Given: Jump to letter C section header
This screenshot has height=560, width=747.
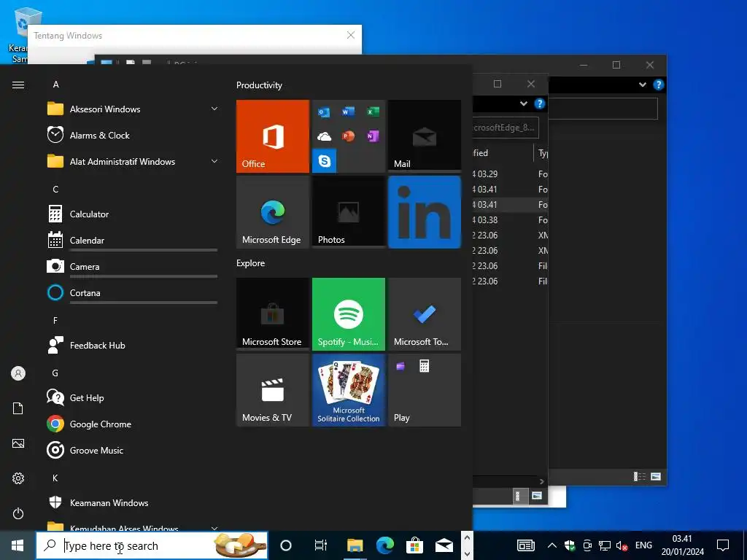Looking at the screenshot, I should [55, 190].
